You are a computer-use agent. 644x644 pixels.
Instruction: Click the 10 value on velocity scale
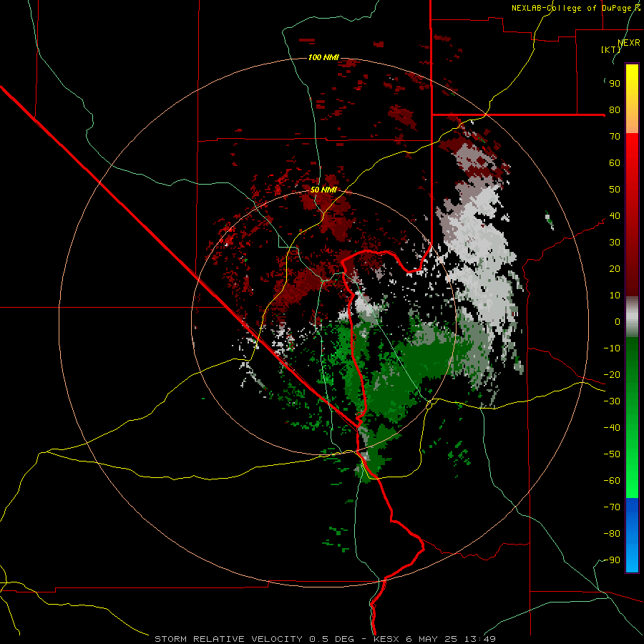coord(615,296)
